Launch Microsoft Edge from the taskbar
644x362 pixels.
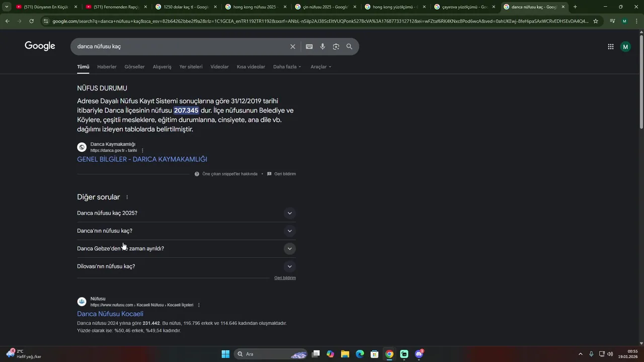360,354
